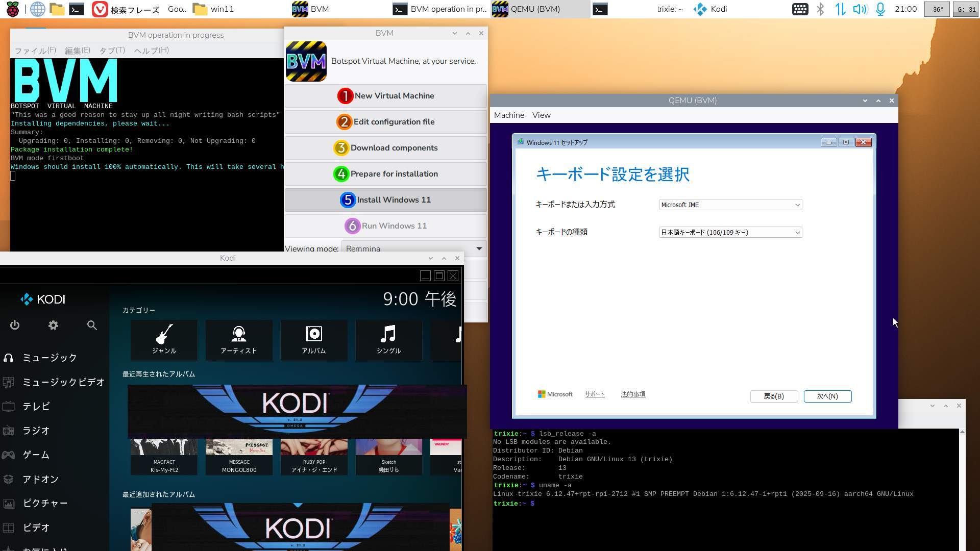Expand the Microsoft IME input method dropdown
This screenshot has width=980, height=551.
[x=730, y=205]
